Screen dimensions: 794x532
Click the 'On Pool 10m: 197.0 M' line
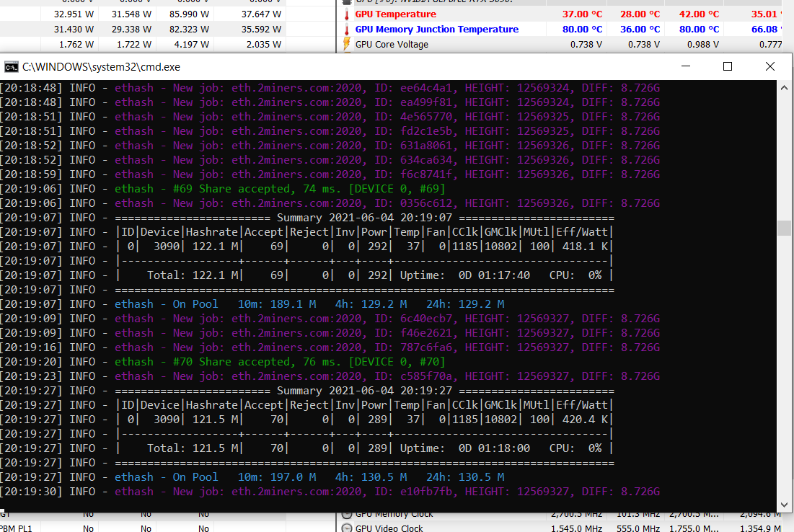click(252, 477)
